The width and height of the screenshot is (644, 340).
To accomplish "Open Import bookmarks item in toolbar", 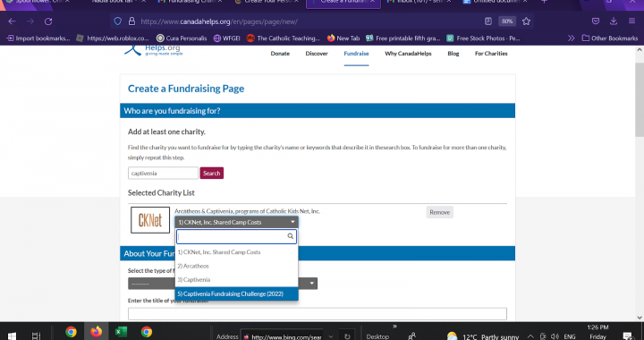I will click(38, 38).
